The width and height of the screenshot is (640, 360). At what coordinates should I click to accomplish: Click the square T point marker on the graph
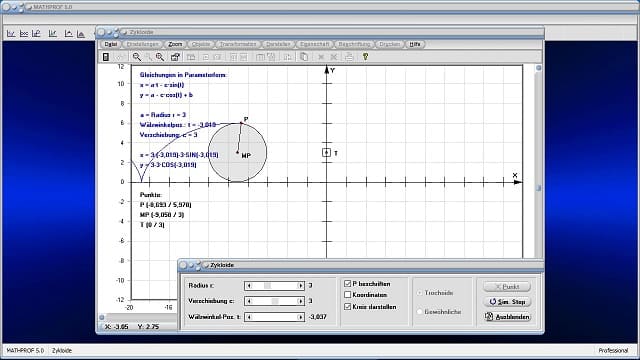coord(326,153)
